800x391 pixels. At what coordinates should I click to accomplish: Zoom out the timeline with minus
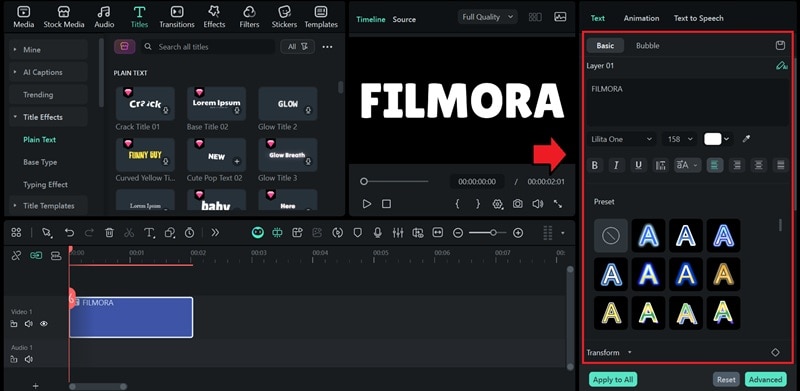pos(458,233)
